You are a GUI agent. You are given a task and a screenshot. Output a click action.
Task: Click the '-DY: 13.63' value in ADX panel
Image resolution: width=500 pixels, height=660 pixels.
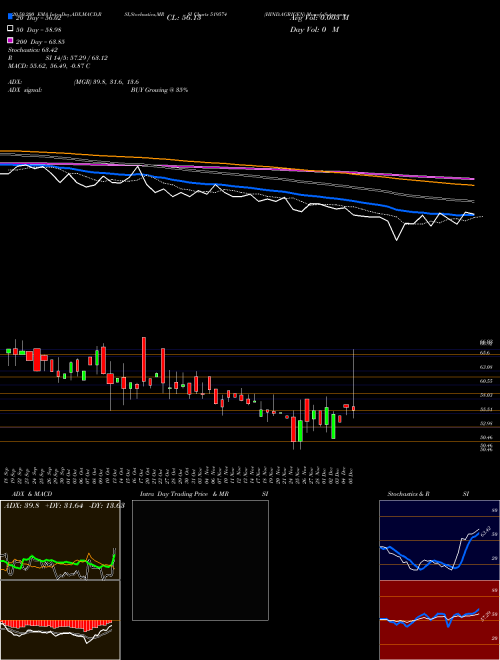[x=107, y=506]
